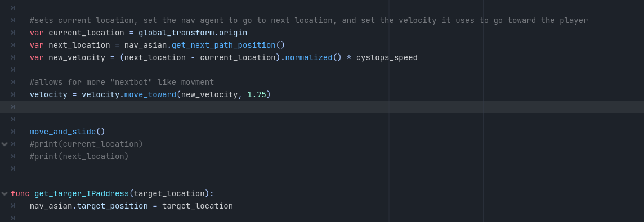The image size is (644, 222).
Task: Click the 1.75 numeric value
Action: 257,94
